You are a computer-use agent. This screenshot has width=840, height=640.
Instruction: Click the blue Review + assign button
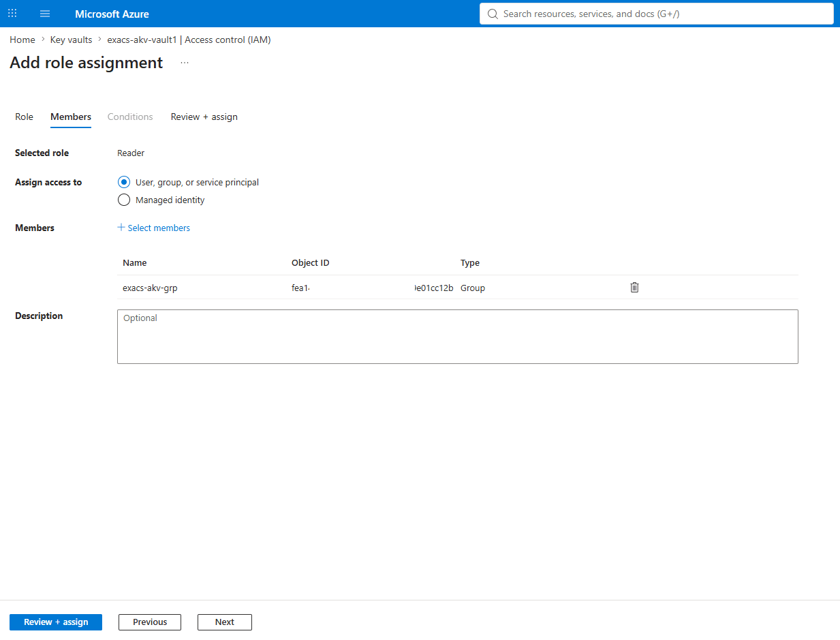(x=56, y=622)
